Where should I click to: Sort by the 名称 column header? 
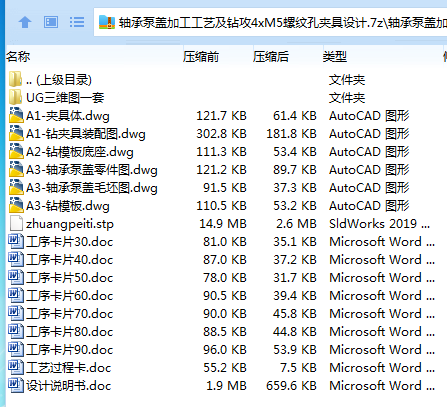coord(18,57)
